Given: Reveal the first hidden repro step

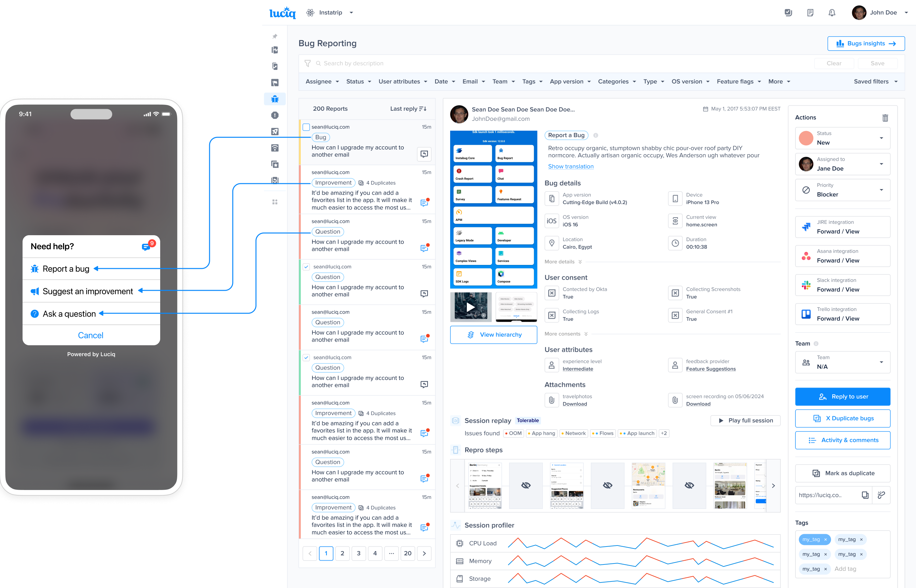Looking at the screenshot, I should pyautogui.click(x=526, y=485).
